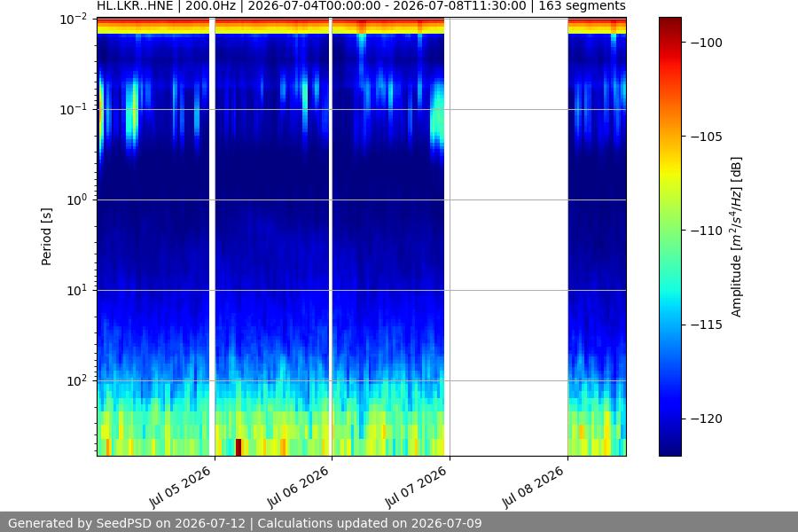The image size is (798, 532).
Task: Click the Amplitude [dB] colorbar label
Action: tap(737, 237)
